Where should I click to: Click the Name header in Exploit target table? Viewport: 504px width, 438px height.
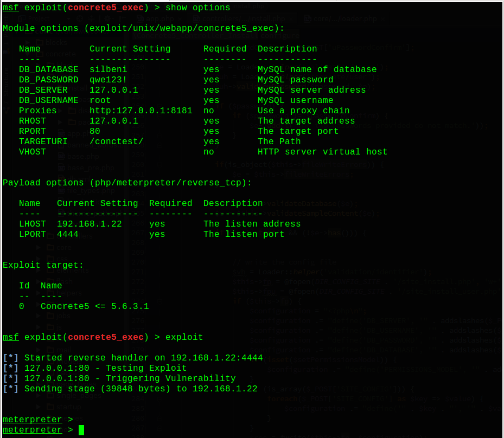(51, 286)
